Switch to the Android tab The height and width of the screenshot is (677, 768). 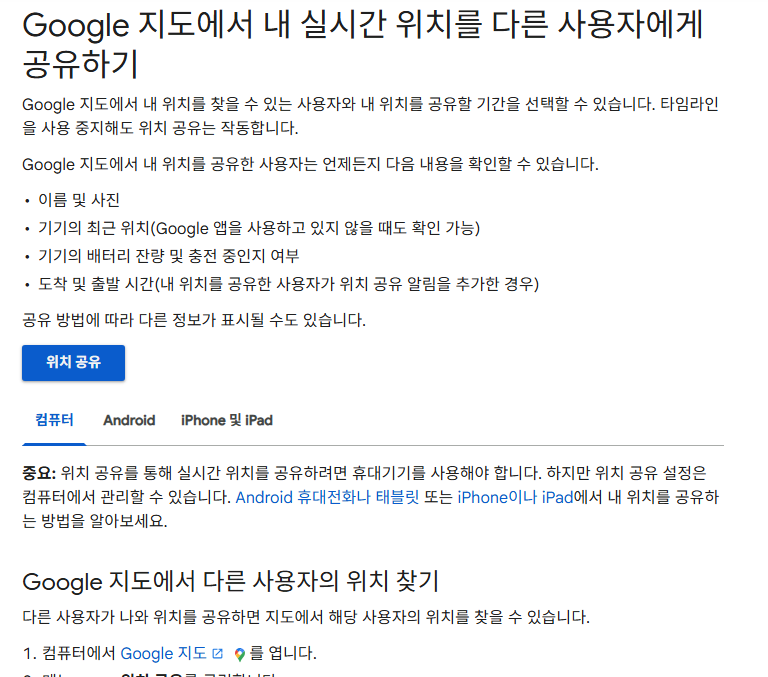coord(129,420)
